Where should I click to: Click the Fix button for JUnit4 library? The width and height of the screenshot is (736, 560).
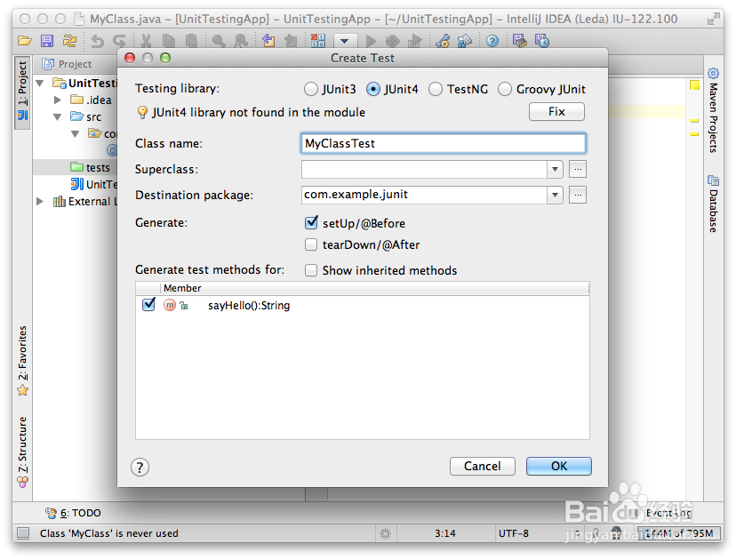[556, 112]
